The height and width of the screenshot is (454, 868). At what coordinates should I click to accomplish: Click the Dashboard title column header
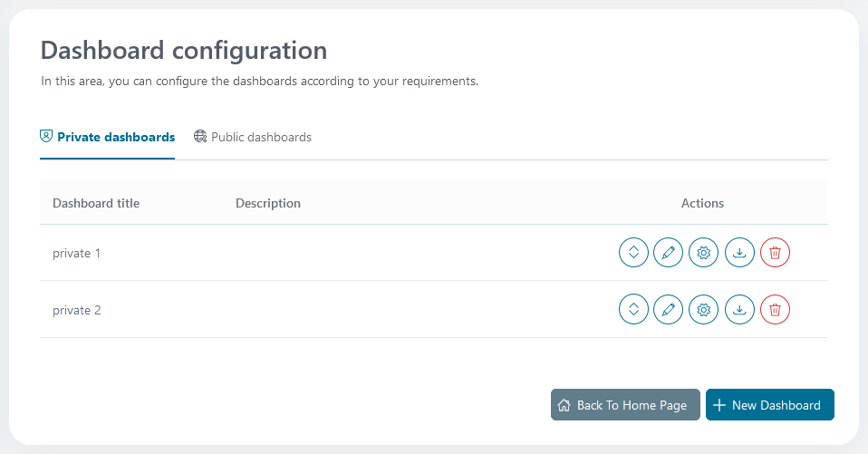(96, 203)
